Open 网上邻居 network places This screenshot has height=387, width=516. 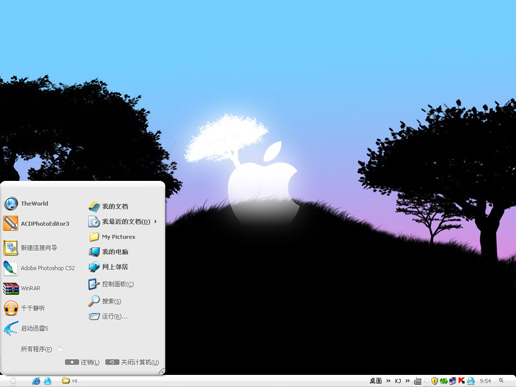[x=109, y=267]
